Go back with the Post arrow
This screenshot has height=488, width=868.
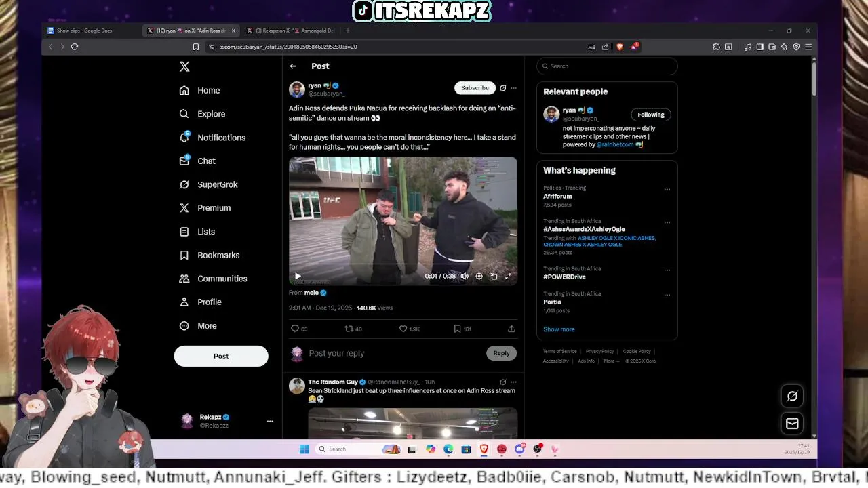click(293, 66)
